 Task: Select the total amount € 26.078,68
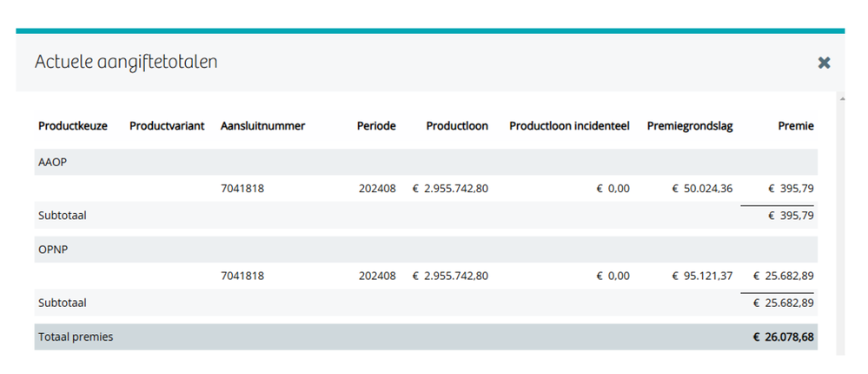click(x=783, y=337)
